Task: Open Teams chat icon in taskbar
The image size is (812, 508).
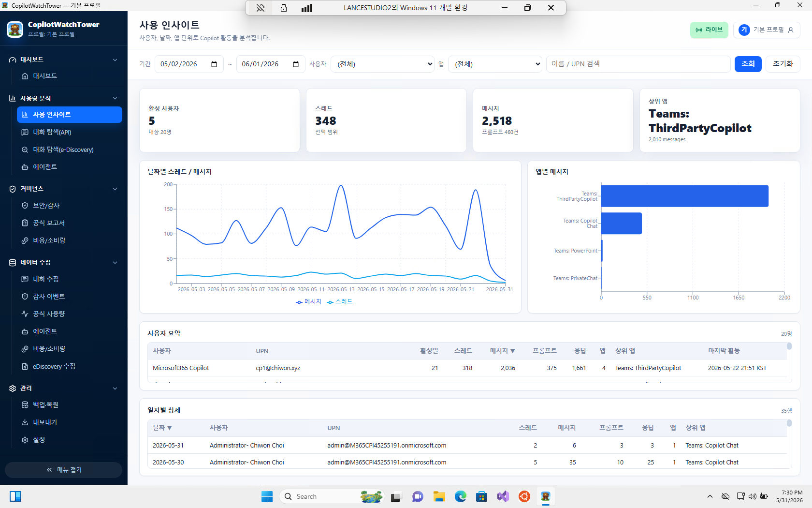Action: (x=418, y=496)
